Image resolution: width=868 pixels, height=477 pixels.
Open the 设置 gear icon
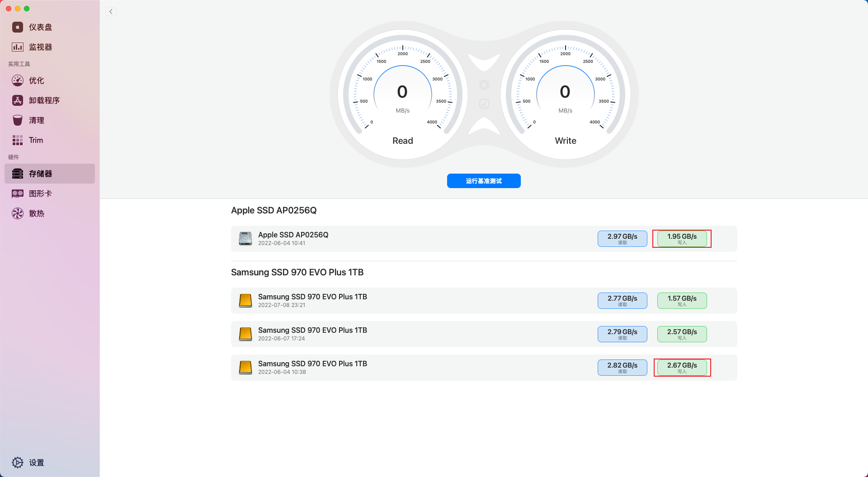coord(18,463)
